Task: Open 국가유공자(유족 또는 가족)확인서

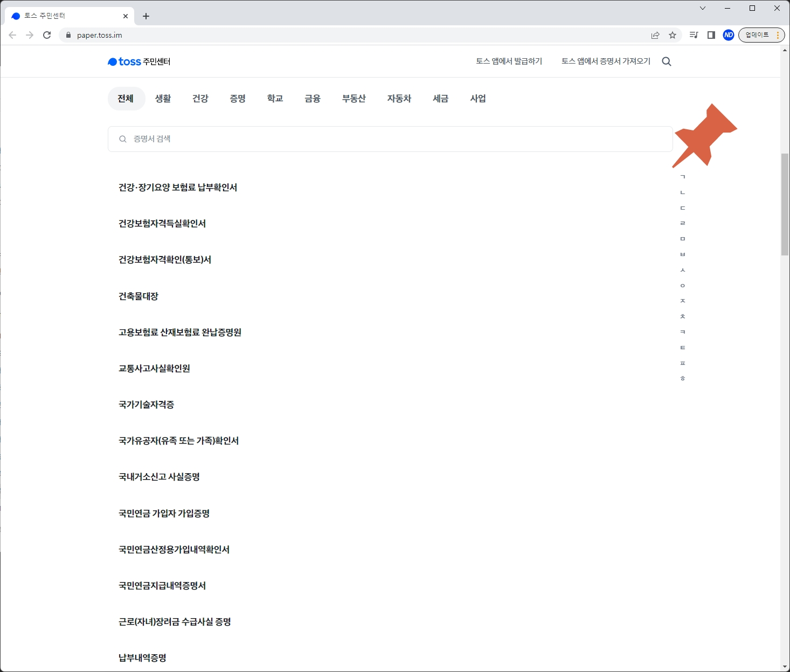Action: click(179, 441)
